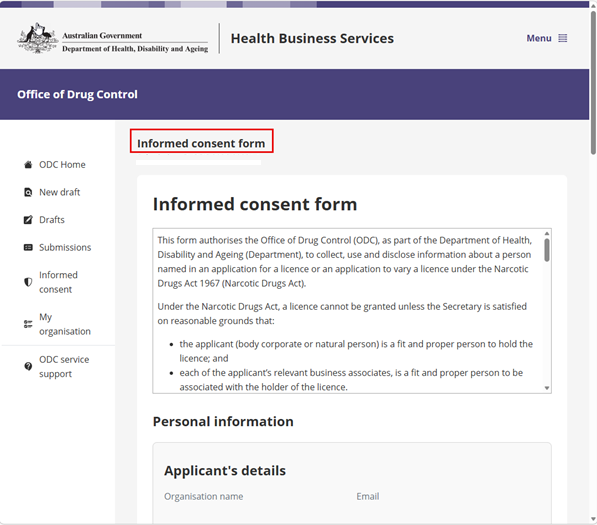Click the Australian Government crest logo
Image resolution: width=597 pixels, height=525 pixels.
(37, 38)
